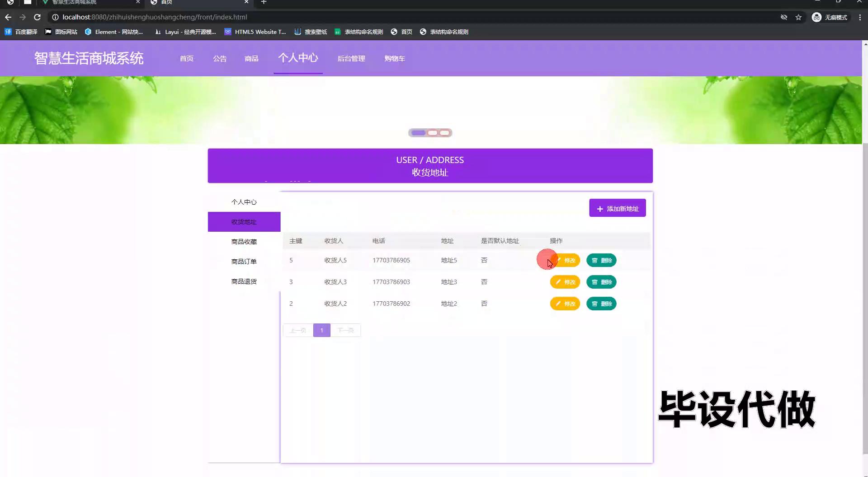This screenshot has width=868, height=477.
Task: Go to 购物车 in top navigation
Action: 394,59
